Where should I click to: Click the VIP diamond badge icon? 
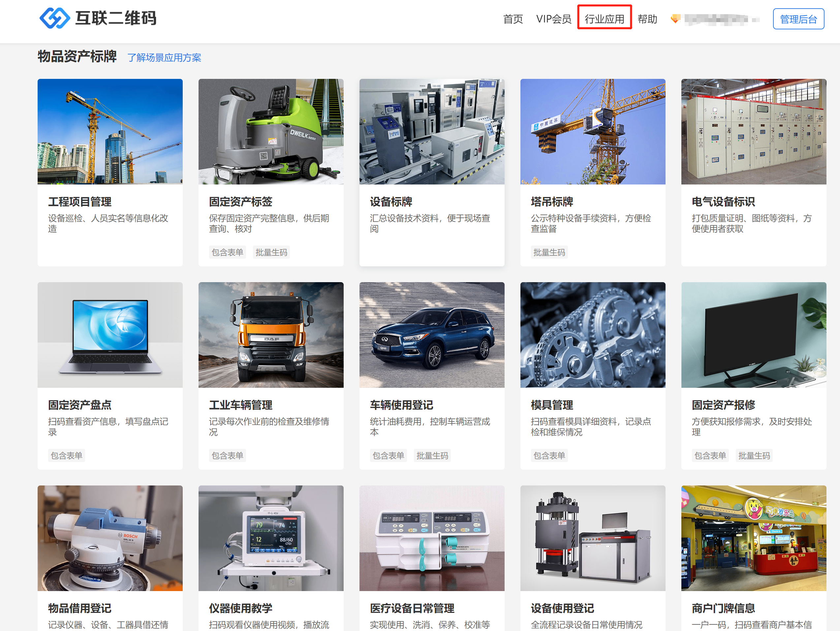point(675,18)
